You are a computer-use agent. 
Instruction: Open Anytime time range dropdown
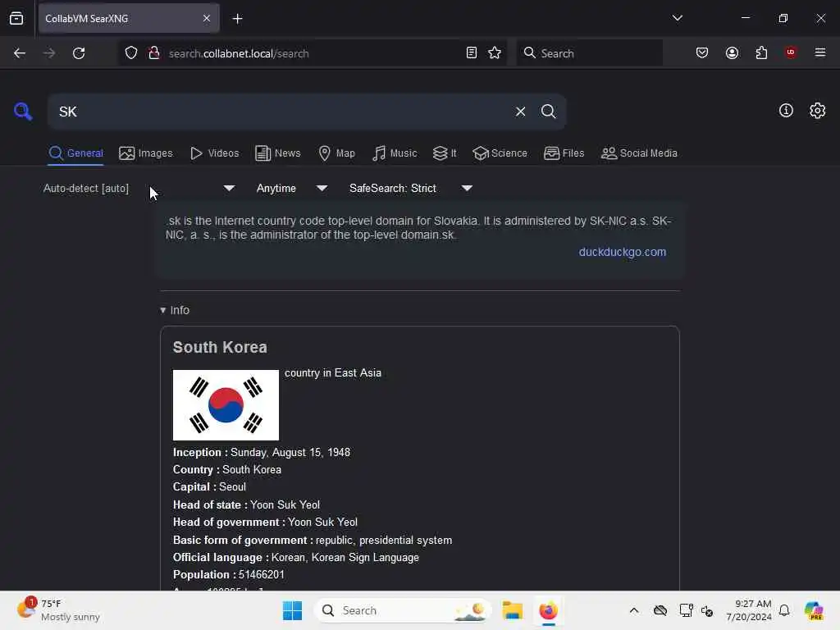click(x=291, y=188)
